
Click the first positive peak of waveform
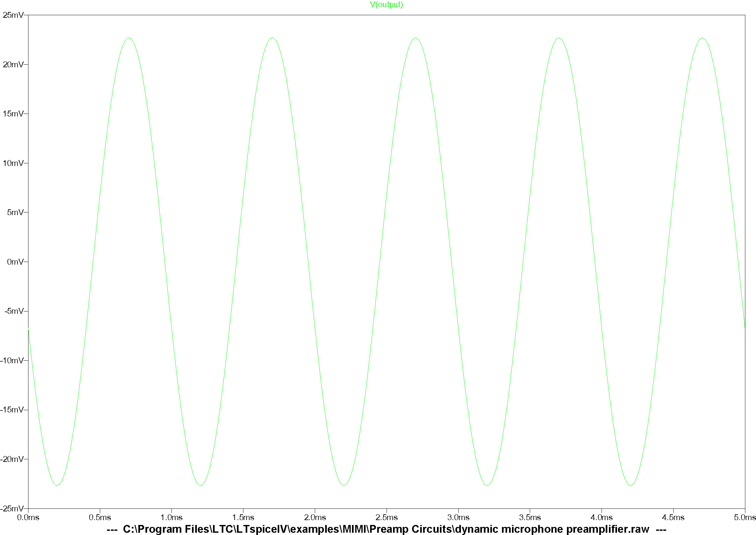point(129,38)
